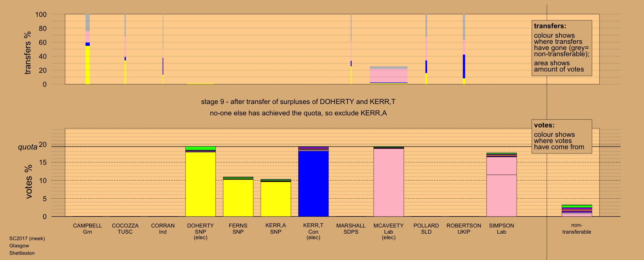The width and height of the screenshot is (644, 260).
Task: Select the COCOZZA TUSC candidate label
Action: [x=125, y=228]
